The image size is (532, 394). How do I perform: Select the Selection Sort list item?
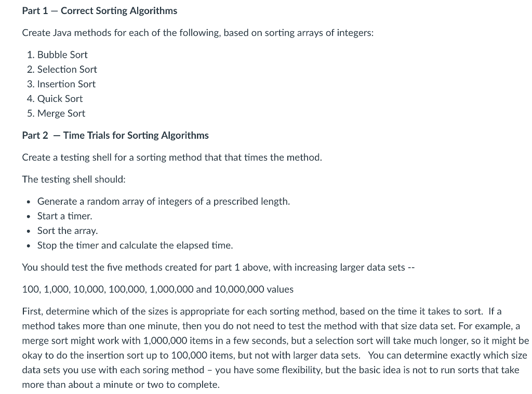coord(67,69)
